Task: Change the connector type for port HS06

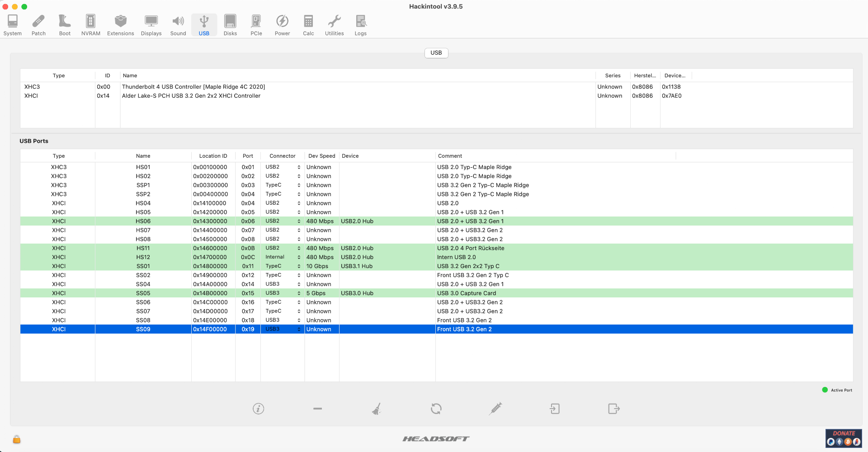Action: 283,221
